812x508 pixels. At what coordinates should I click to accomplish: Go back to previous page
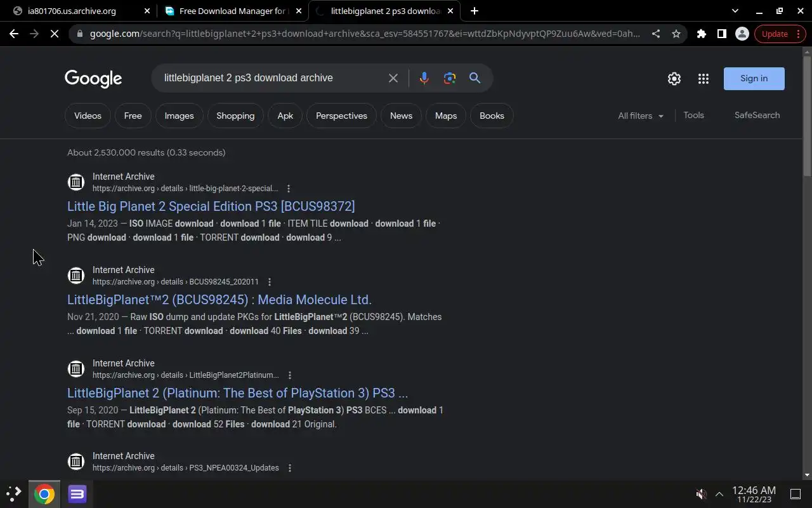(x=14, y=34)
